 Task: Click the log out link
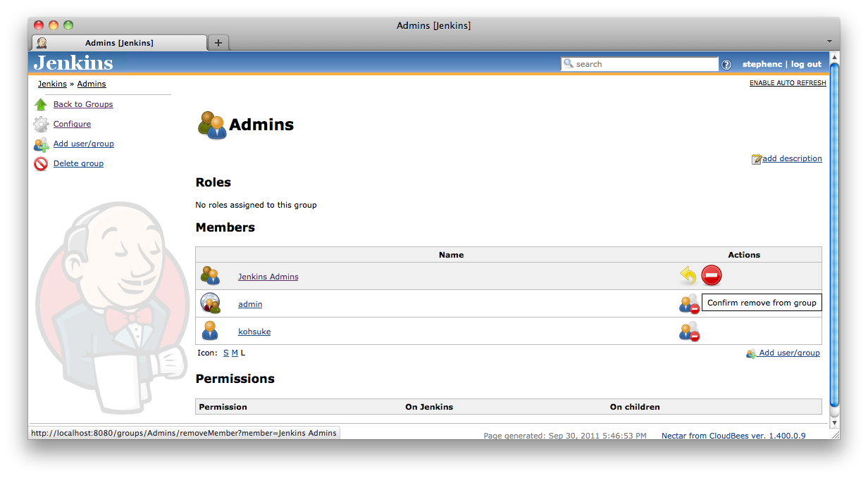tap(806, 64)
